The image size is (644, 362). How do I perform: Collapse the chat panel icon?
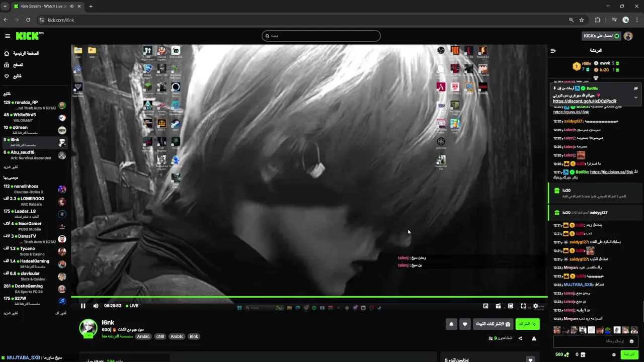tap(553, 51)
